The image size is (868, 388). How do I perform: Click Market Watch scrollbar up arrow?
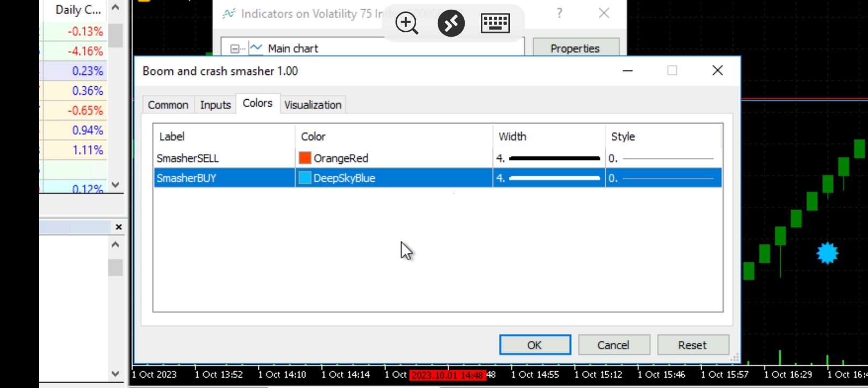[115, 8]
